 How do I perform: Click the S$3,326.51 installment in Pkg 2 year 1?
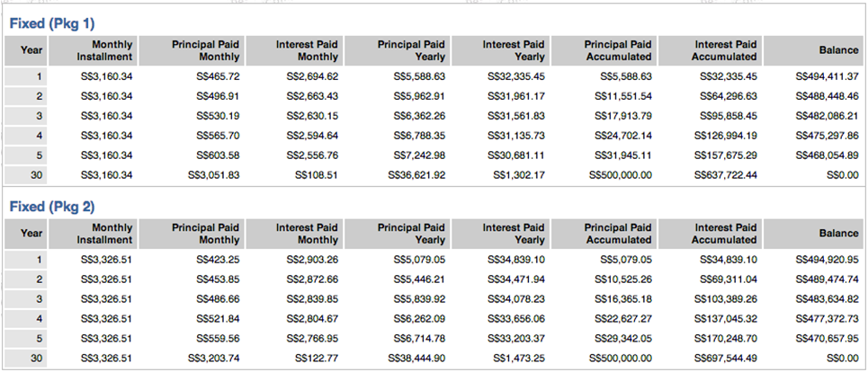[106, 260]
